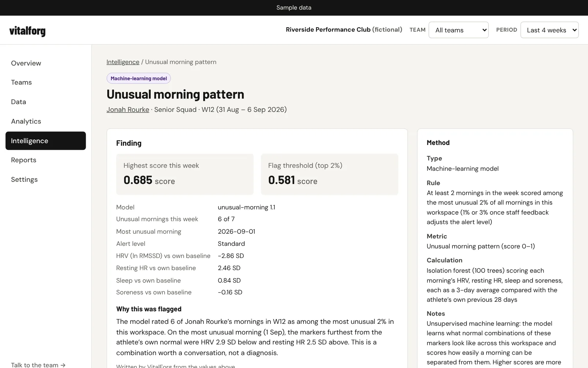Screen dimensions: 588x368
Task: Click the Unusual morning pattern page title
Action: coord(175,94)
